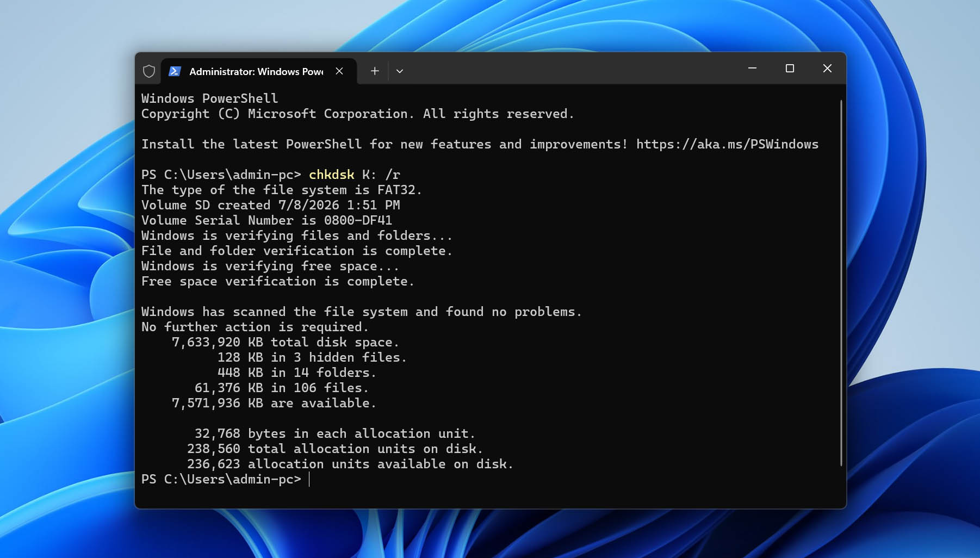Image resolution: width=980 pixels, height=558 pixels.
Task: Open the https://aka.ms/PSWindows link
Action: click(727, 144)
